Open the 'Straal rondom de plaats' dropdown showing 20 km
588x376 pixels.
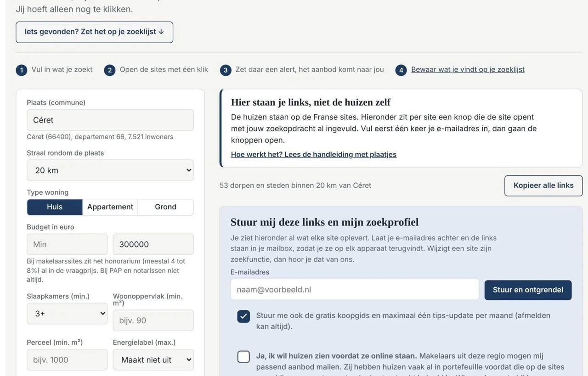pyautogui.click(x=110, y=170)
